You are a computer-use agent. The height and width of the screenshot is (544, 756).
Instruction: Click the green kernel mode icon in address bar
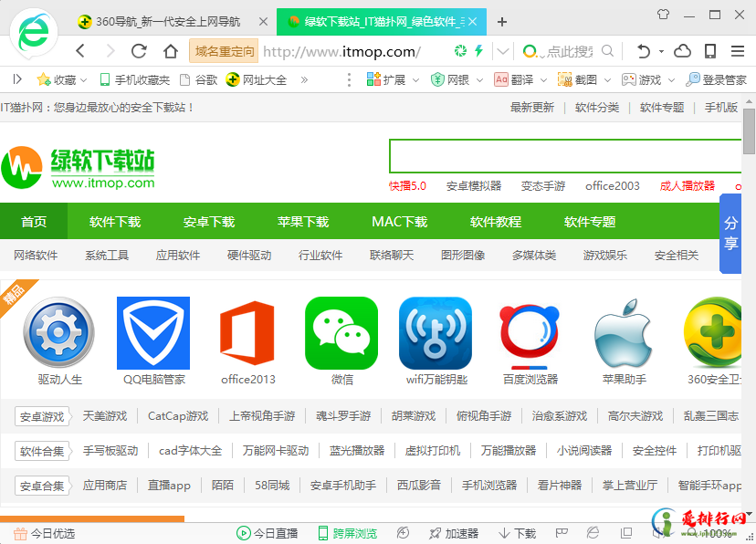pyautogui.click(x=460, y=50)
